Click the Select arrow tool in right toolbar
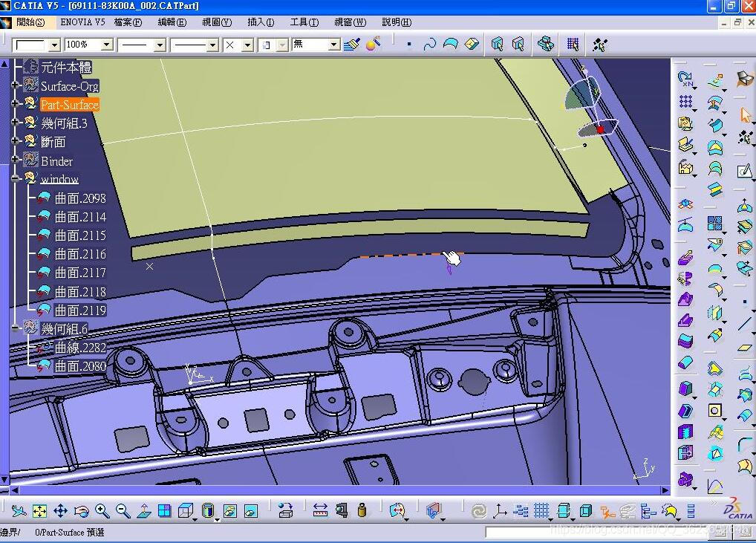Screen dimensions: 756x543 coord(746,115)
